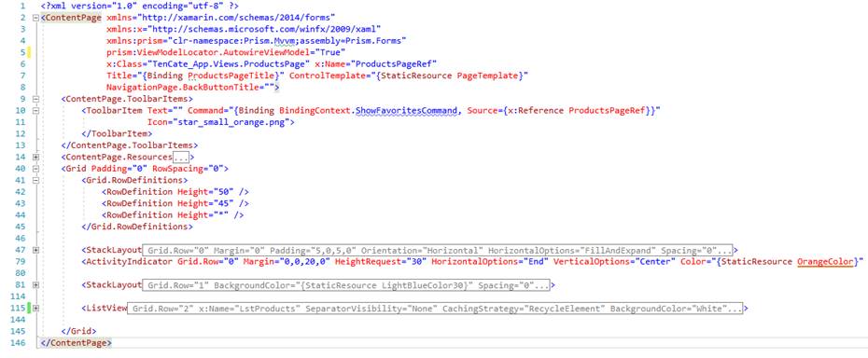This screenshot has width=868, height=358.
Task: Click the ProductsPageTitle binding name
Action: pos(231,76)
